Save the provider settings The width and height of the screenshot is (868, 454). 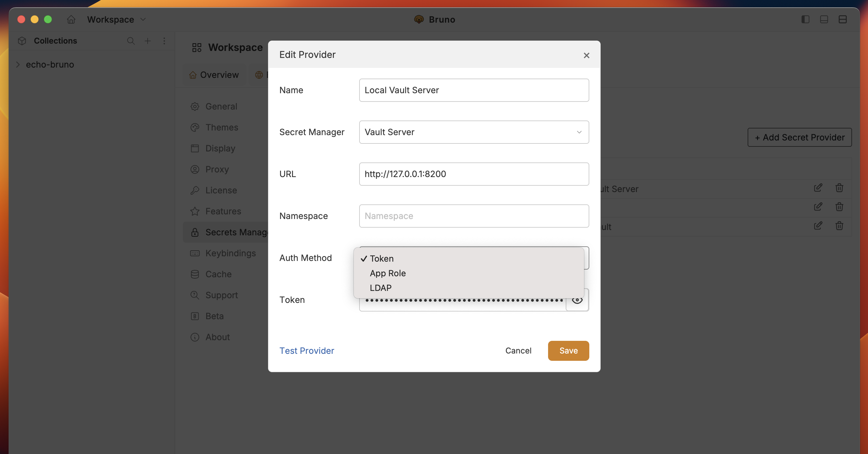coord(568,350)
